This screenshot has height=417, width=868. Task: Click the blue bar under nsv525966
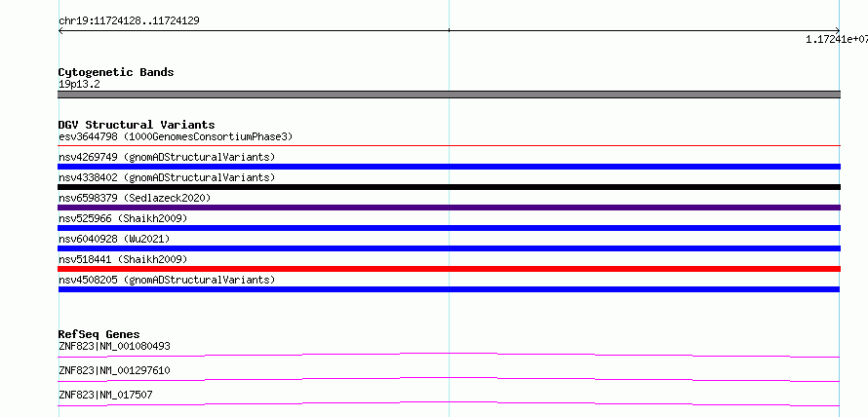449,228
